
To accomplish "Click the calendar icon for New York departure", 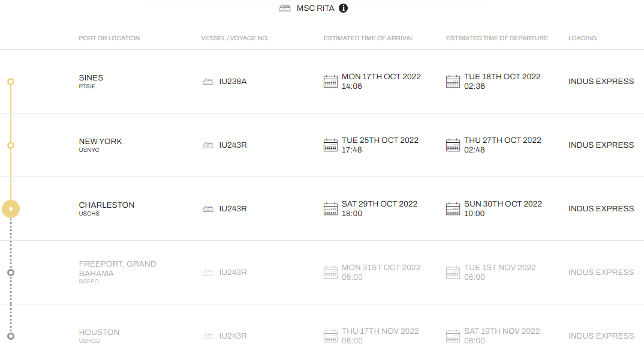I will point(453,145).
